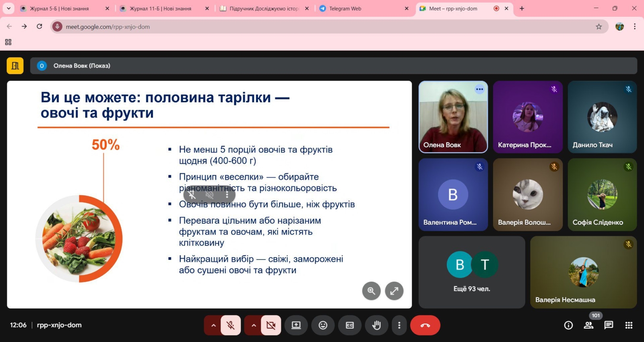Click the Валерія Несмашна participant tile
The height and width of the screenshot is (342, 644).
coord(583,272)
